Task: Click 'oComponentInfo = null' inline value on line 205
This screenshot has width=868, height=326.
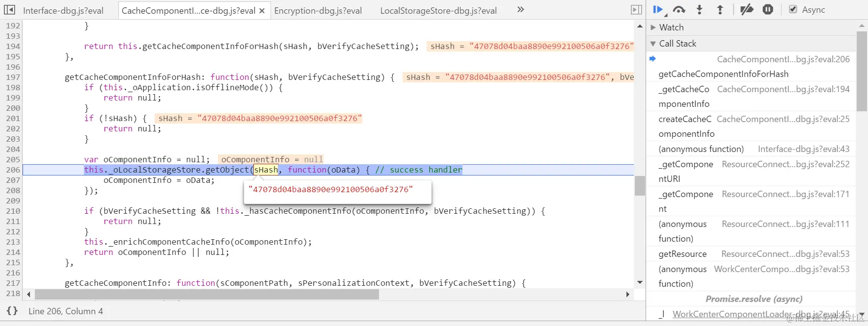Action: point(272,159)
